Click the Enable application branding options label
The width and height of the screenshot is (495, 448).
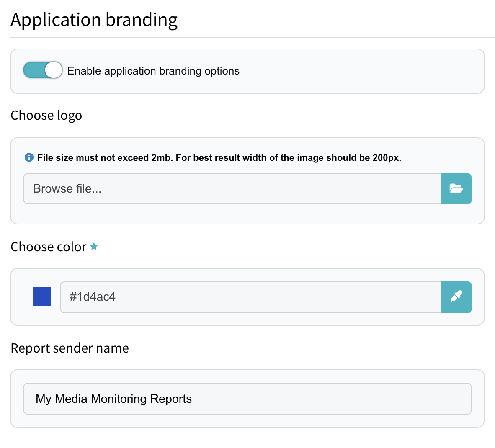[153, 71]
